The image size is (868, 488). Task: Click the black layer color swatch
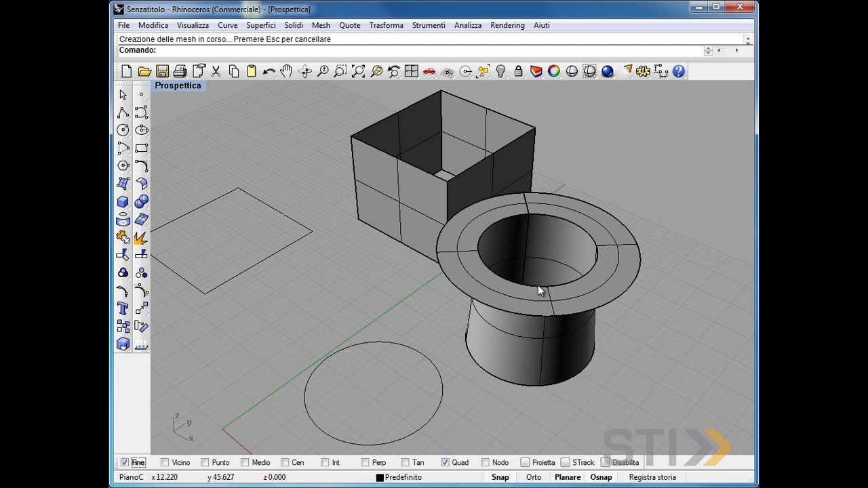tap(380, 478)
